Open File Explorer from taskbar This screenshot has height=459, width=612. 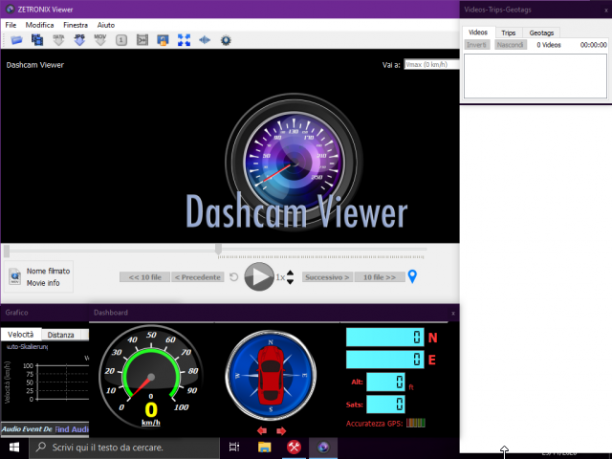pos(264,447)
